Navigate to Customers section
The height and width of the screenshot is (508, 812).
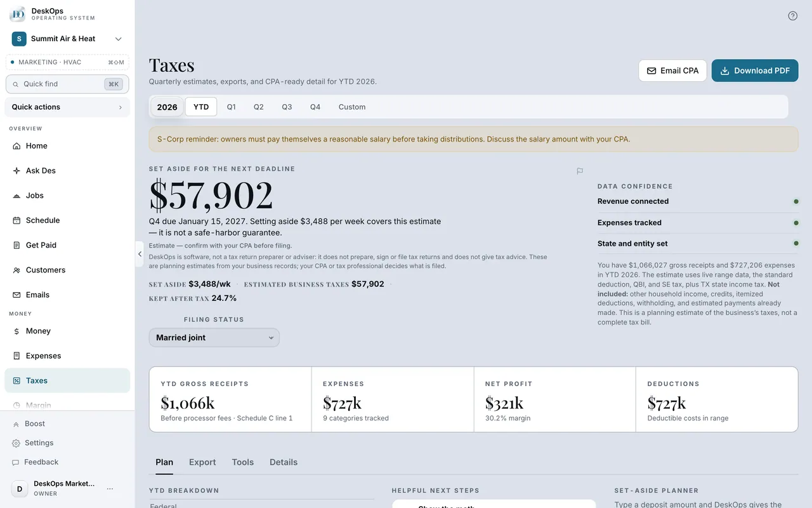[x=67, y=270]
